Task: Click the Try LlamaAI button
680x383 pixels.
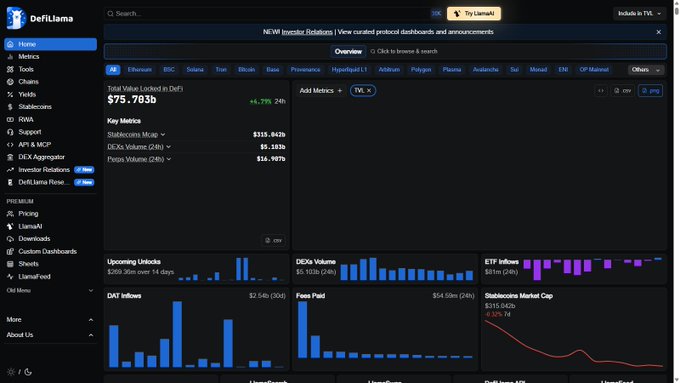Action: pyautogui.click(x=474, y=13)
